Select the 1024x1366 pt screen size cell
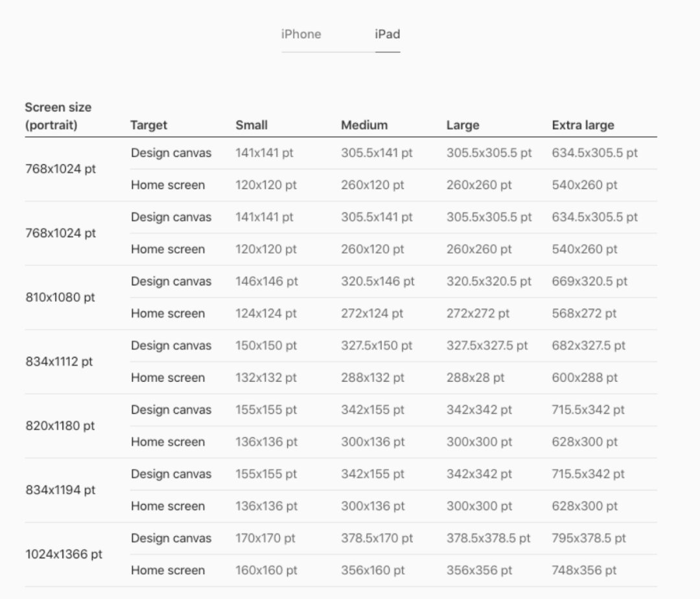 tap(64, 554)
